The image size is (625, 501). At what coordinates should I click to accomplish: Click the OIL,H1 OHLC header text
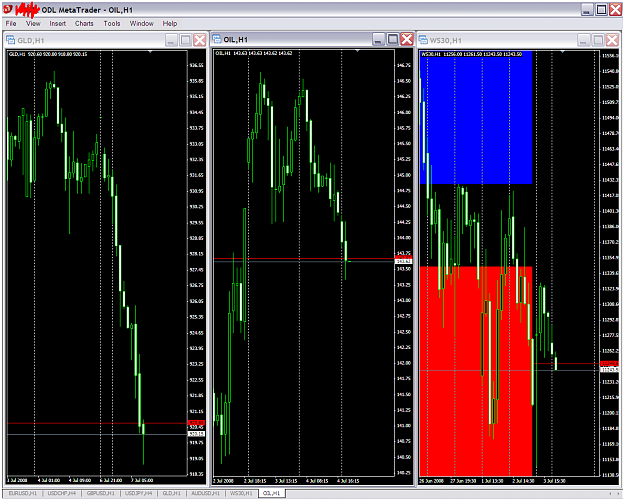coord(254,53)
